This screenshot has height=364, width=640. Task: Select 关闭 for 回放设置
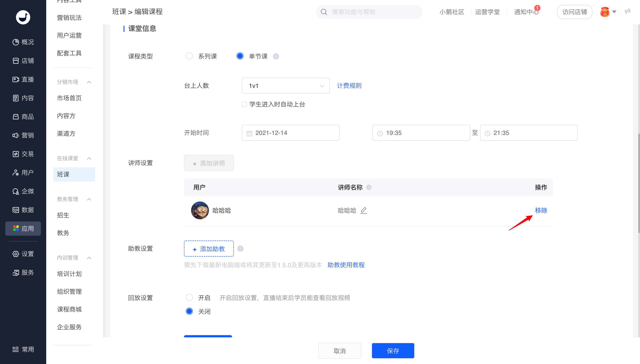(x=189, y=311)
